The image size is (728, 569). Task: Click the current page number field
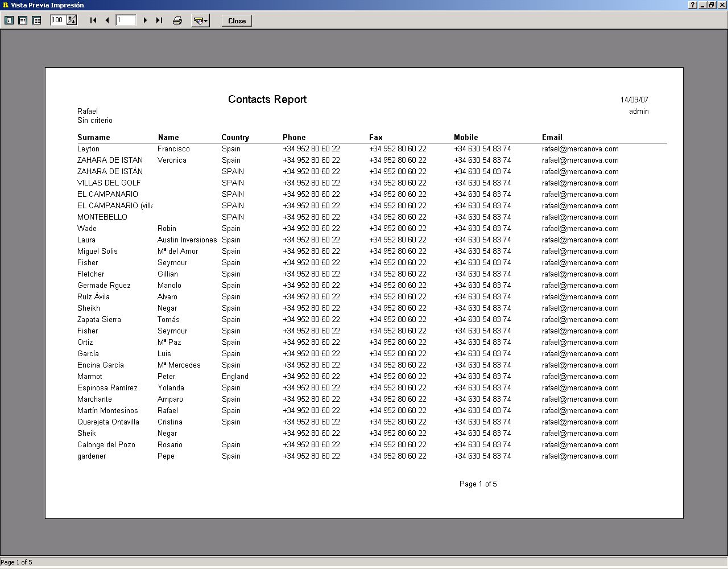(x=126, y=20)
